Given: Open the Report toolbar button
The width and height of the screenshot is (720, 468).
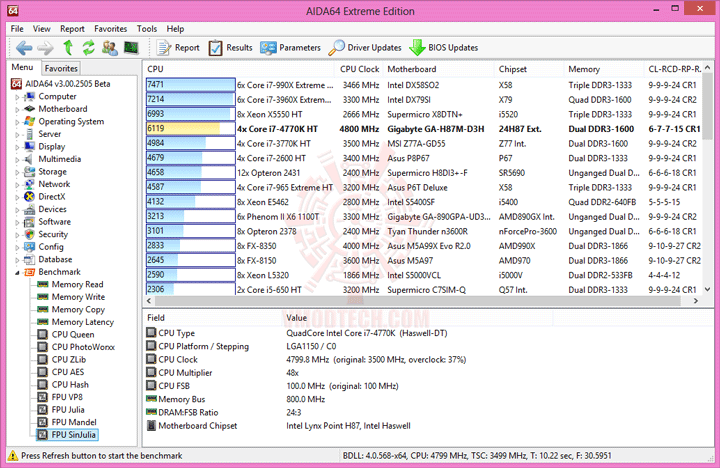Looking at the screenshot, I should point(178,48).
